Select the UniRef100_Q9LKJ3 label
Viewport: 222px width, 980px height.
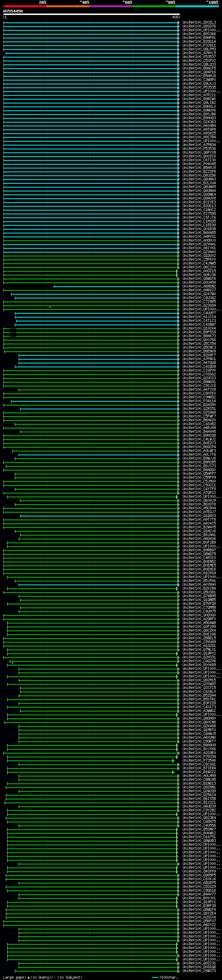pyautogui.click(x=199, y=84)
